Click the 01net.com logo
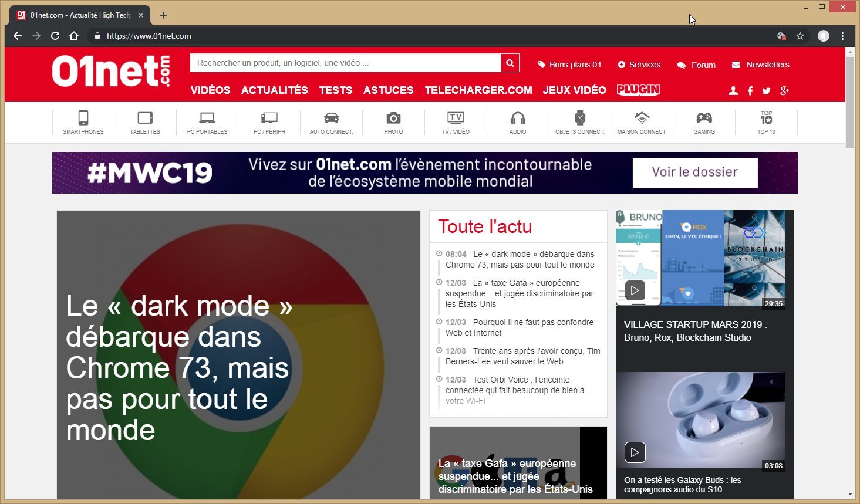Image resolution: width=860 pixels, height=504 pixels. point(112,72)
